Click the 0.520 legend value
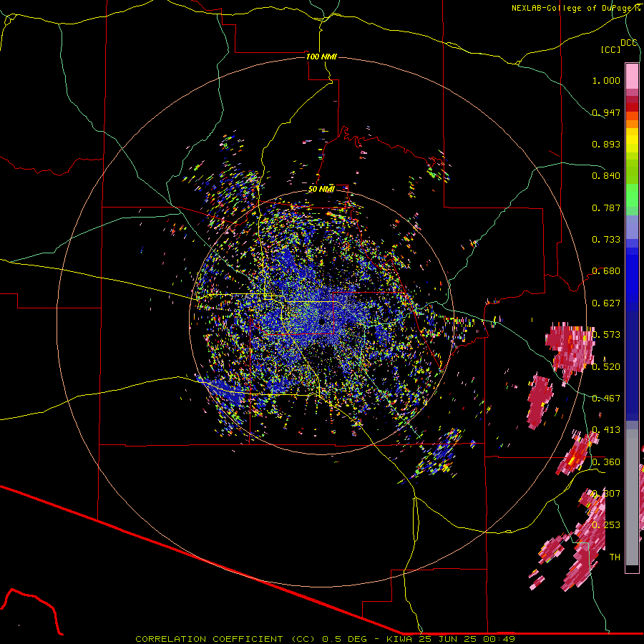Viewport: 644px width, 644px height. (606, 367)
